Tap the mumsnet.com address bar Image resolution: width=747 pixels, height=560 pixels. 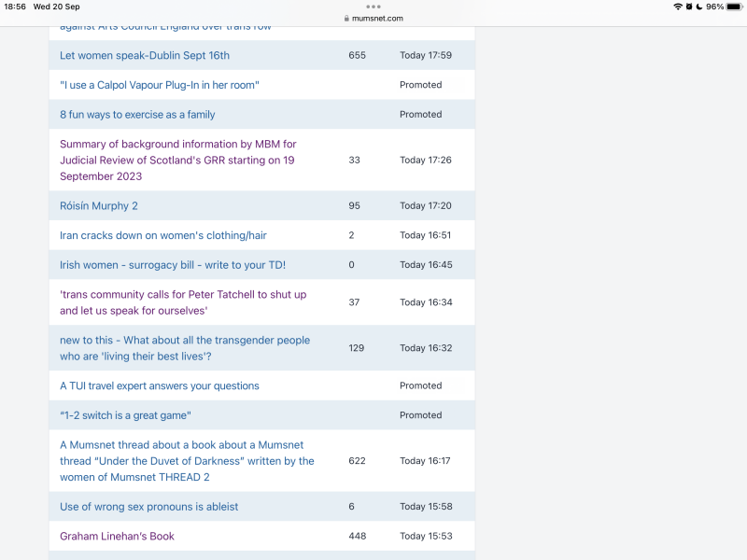click(377, 18)
